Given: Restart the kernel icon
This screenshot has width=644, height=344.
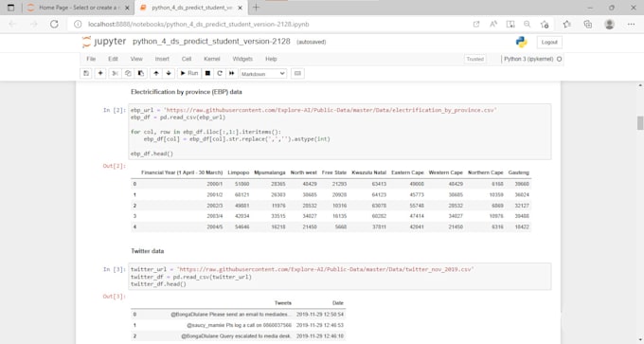Looking at the screenshot, I should pyautogui.click(x=220, y=73).
